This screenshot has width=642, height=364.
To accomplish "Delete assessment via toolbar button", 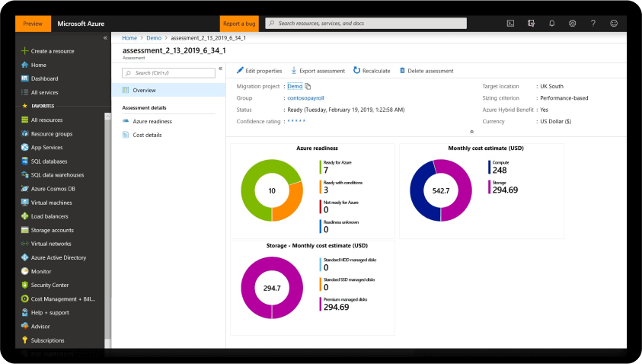I will coord(426,71).
